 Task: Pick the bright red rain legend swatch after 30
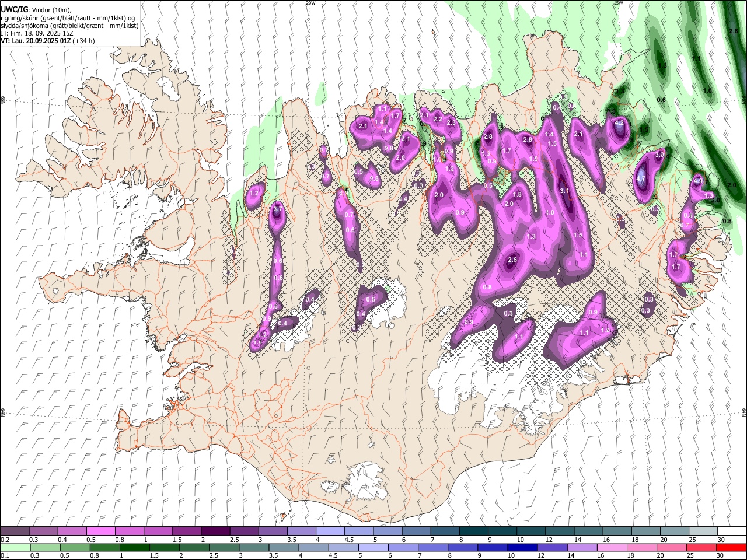pos(732,547)
